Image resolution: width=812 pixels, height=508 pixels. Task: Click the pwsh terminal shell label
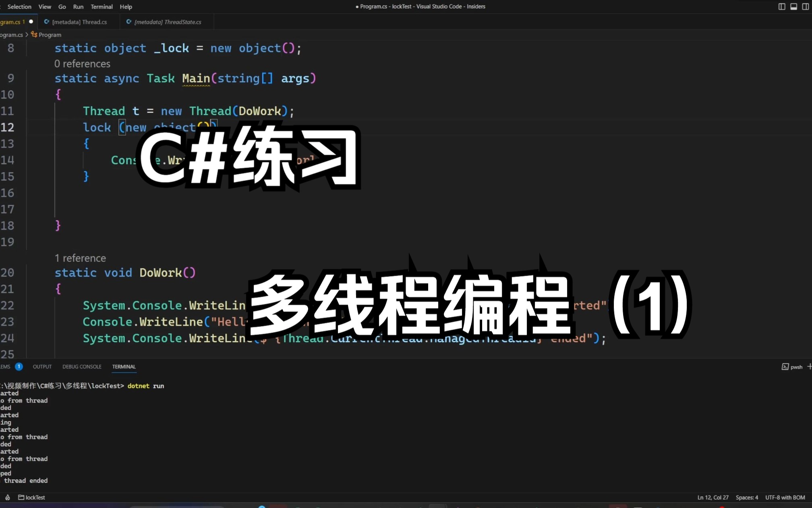pos(796,367)
